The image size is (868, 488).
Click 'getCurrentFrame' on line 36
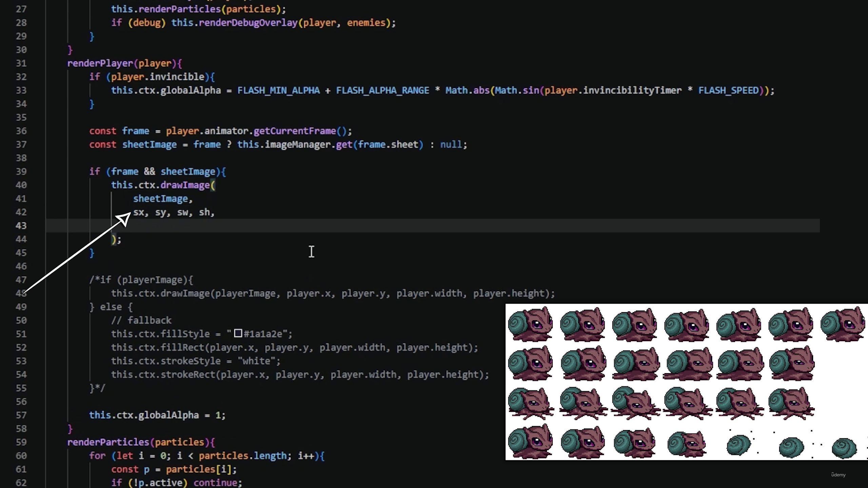(295, 131)
